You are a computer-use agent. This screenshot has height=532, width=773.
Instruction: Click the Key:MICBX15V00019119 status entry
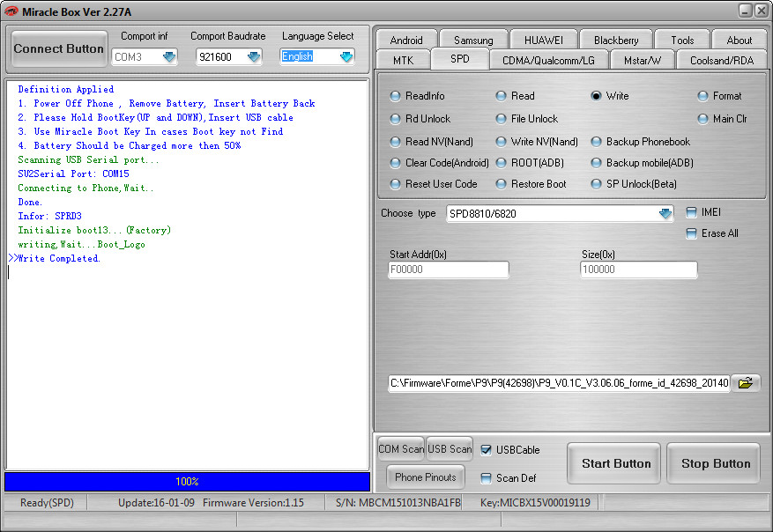pyautogui.click(x=535, y=502)
